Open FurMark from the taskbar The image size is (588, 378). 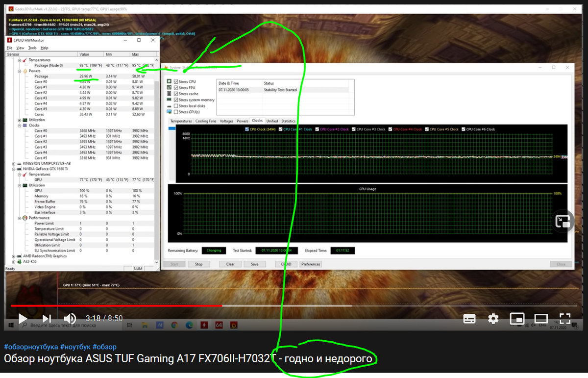coord(234,325)
